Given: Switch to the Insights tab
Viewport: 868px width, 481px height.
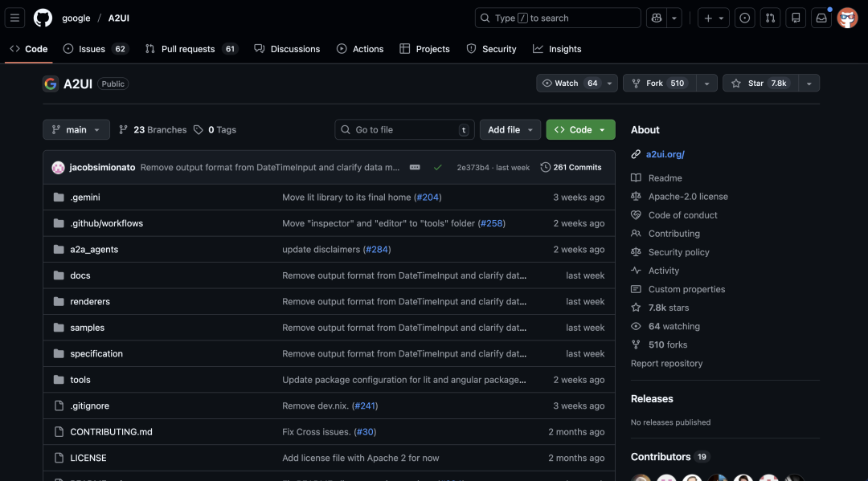Looking at the screenshot, I should (557, 49).
